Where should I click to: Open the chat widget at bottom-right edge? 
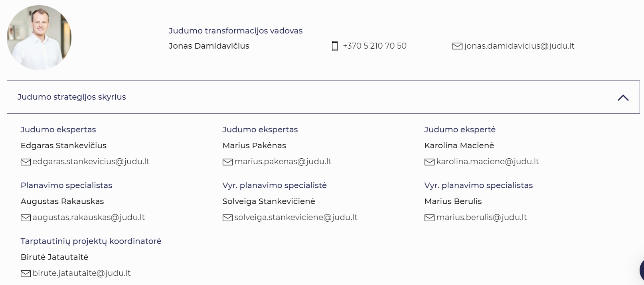(641, 269)
